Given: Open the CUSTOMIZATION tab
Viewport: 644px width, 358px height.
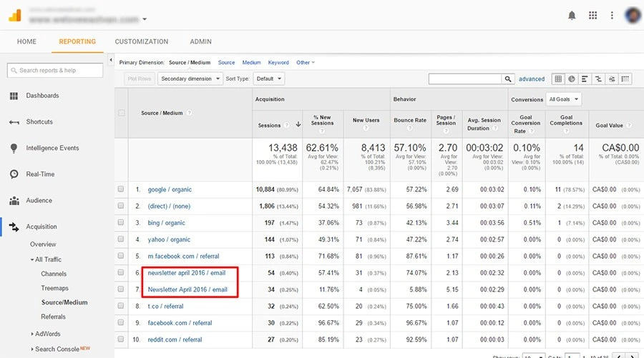Looking at the screenshot, I should [x=142, y=41].
